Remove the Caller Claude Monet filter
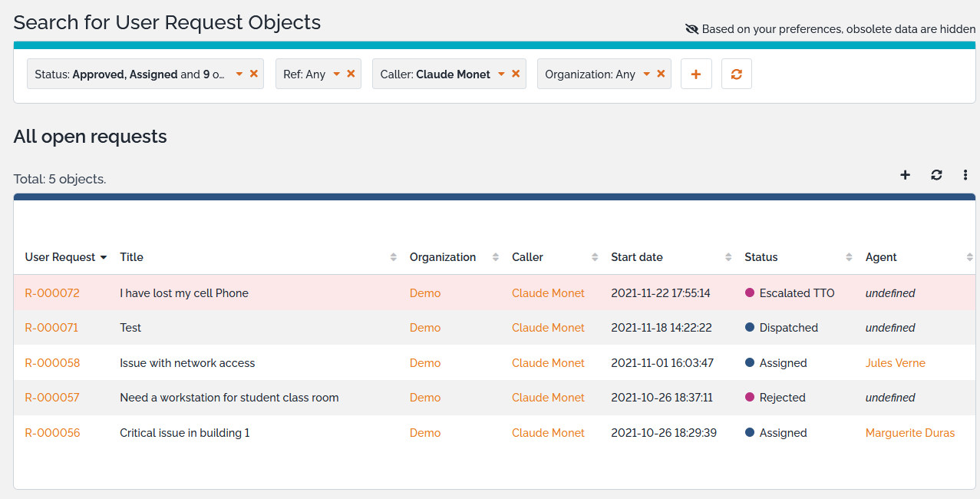This screenshot has width=980, height=499. point(516,74)
